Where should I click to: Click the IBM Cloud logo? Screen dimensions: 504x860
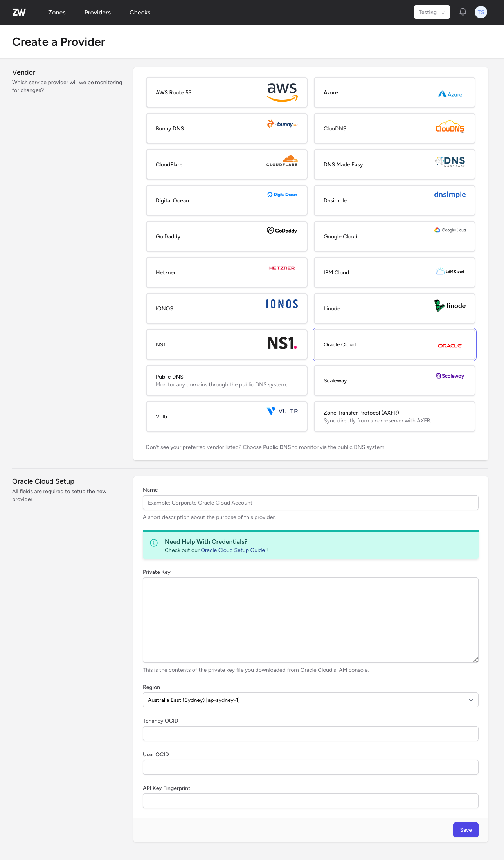tap(450, 271)
